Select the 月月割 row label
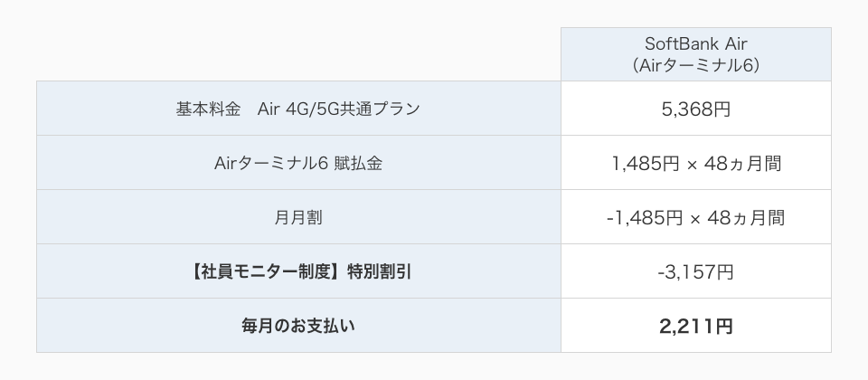 pos(298,217)
